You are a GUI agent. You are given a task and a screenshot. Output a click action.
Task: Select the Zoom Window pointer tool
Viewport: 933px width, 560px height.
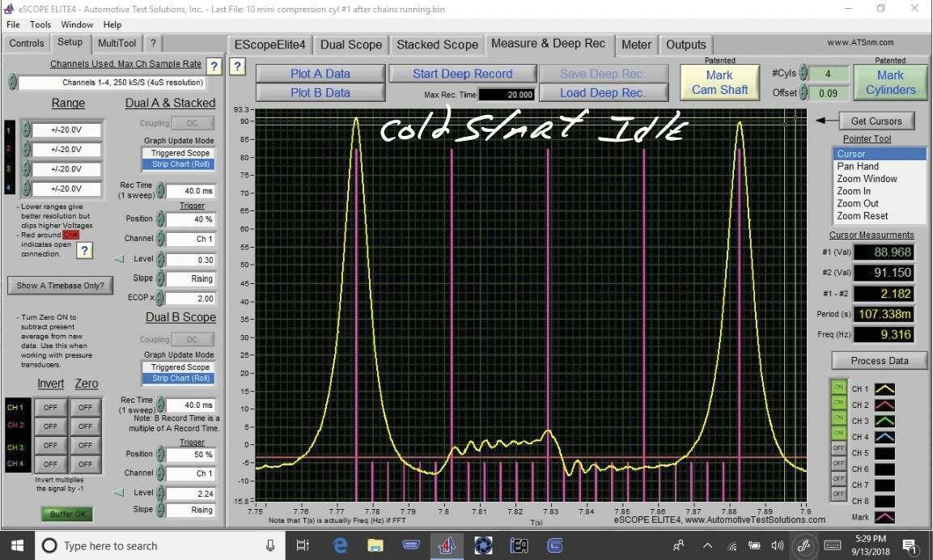click(x=879, y=179)
